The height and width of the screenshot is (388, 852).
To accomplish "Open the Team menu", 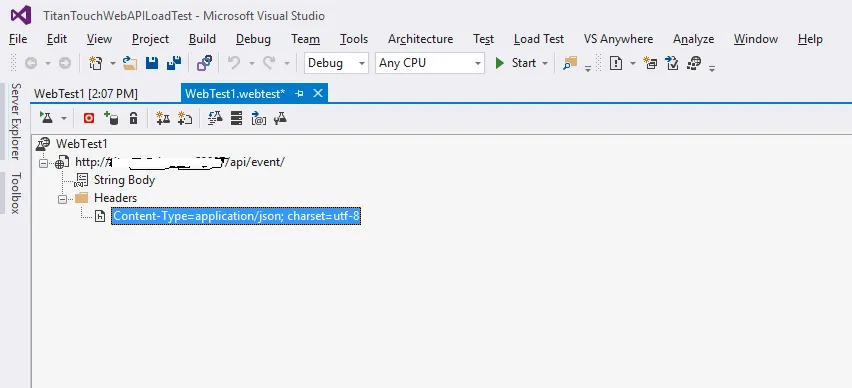I will point(305,39).
